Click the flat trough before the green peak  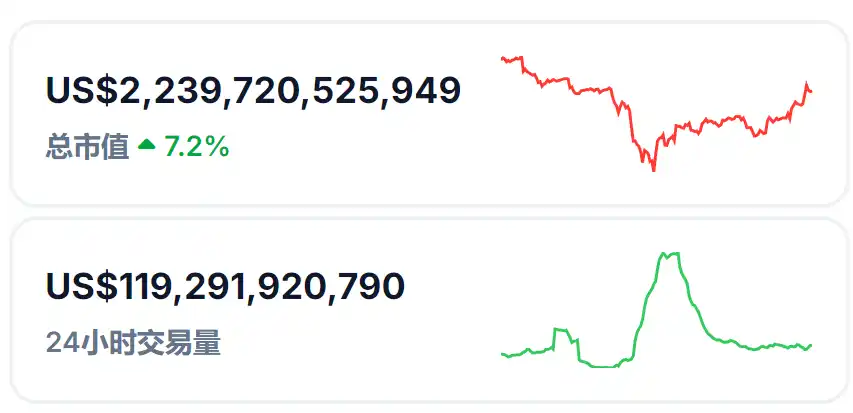tap(600, 366)
